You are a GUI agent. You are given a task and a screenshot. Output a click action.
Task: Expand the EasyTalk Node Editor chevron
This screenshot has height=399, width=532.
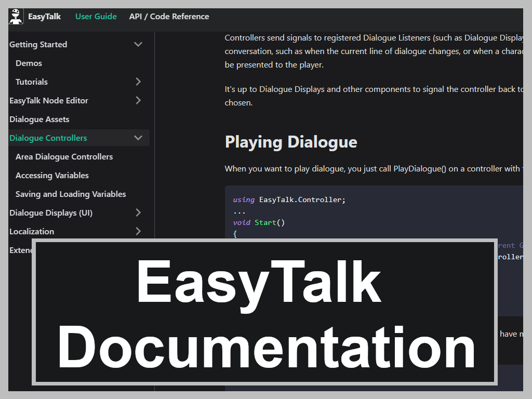click(138, 101)
